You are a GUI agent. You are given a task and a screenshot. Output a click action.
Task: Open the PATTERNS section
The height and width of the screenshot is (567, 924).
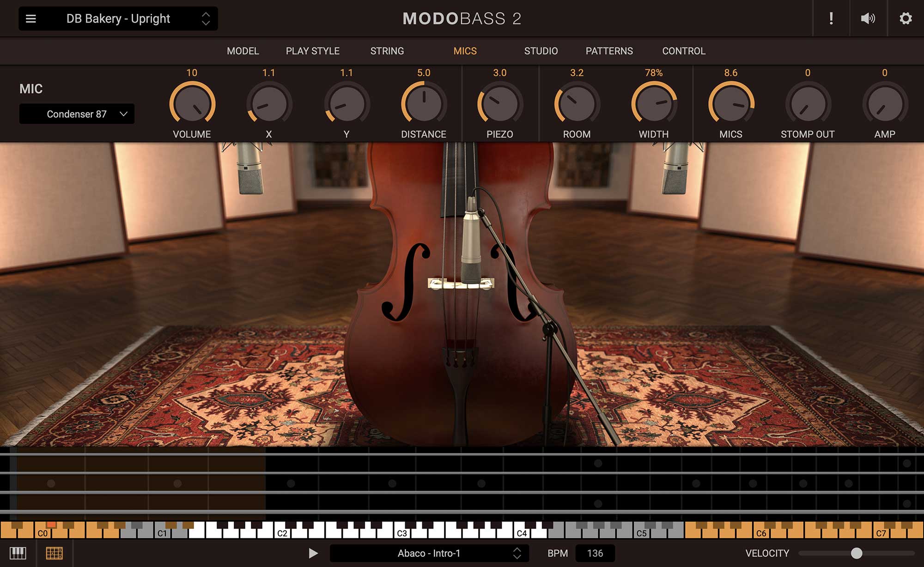[x=609, y=51]
